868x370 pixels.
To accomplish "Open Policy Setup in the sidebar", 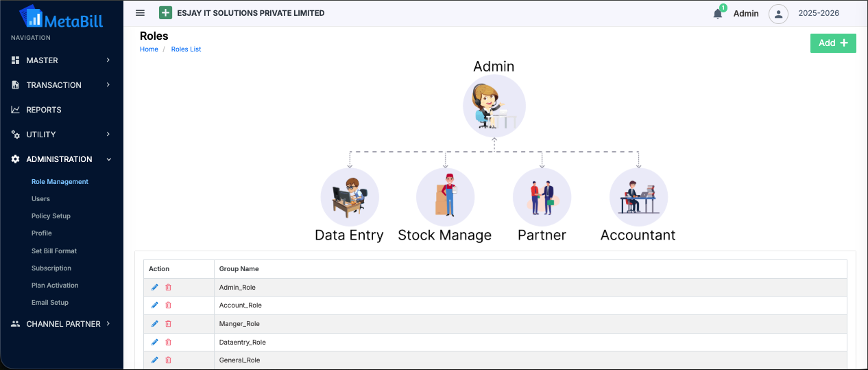I will [51, 216].
